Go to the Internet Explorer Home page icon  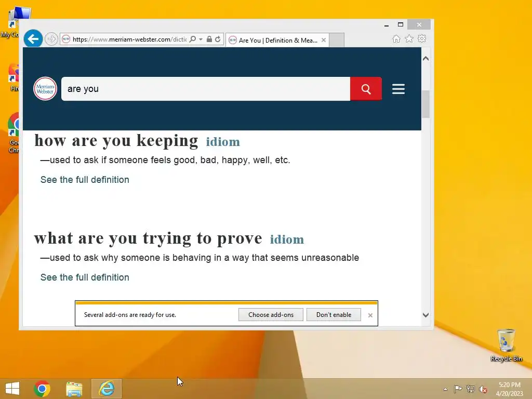click(396, 39)
